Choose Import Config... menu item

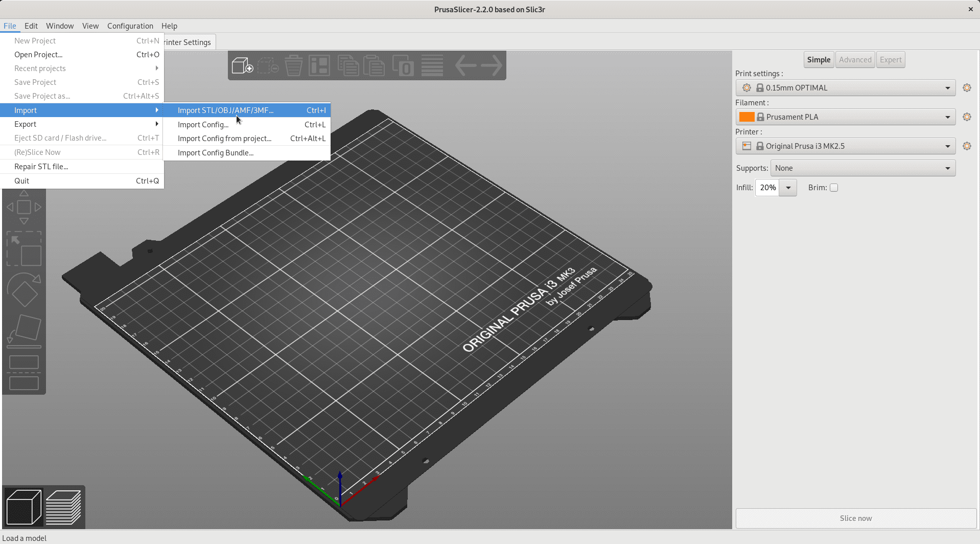[x=247, y=125]
